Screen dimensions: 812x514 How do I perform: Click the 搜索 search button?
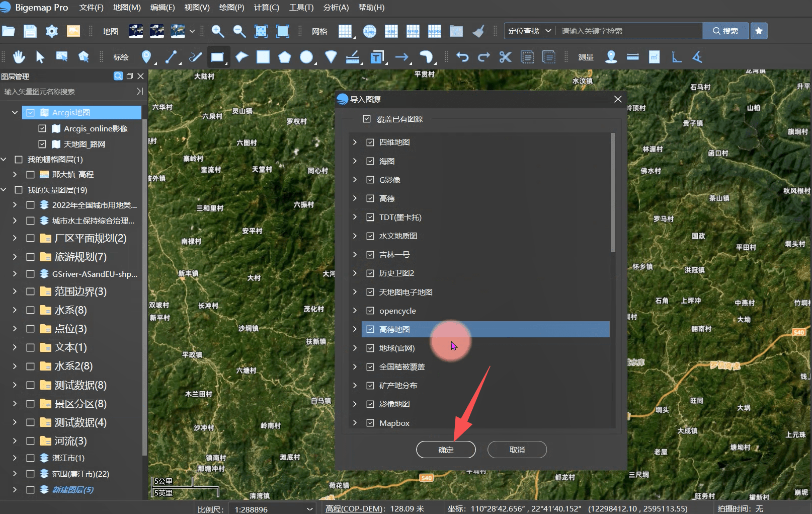(725, 31)
